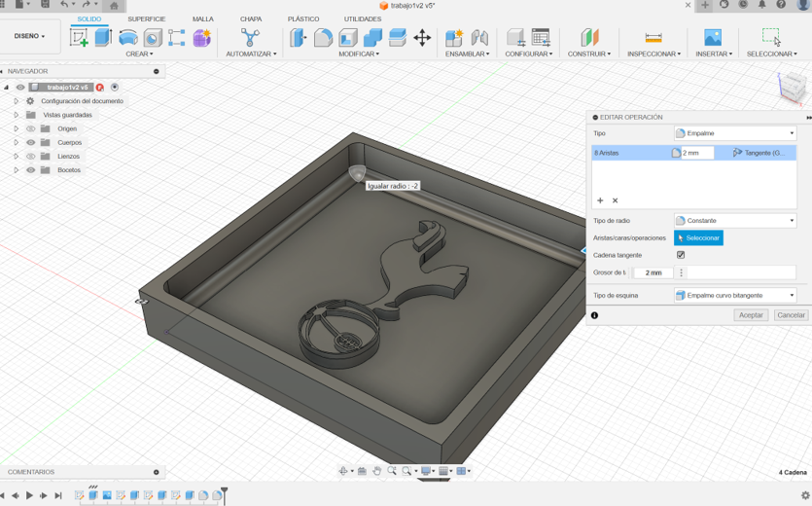Open the Tipo de esquina dropdown
The image size is (812, 506).
[x=735, y=295]
